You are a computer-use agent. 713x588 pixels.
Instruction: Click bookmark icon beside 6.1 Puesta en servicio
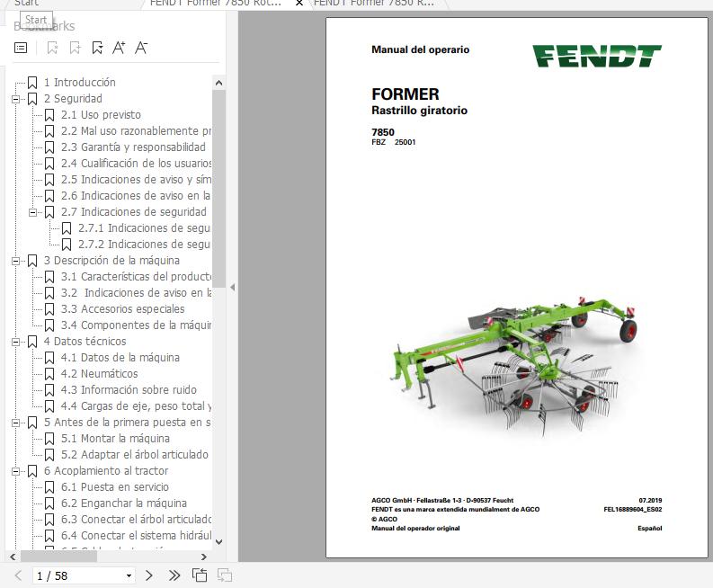coord(49,487)
